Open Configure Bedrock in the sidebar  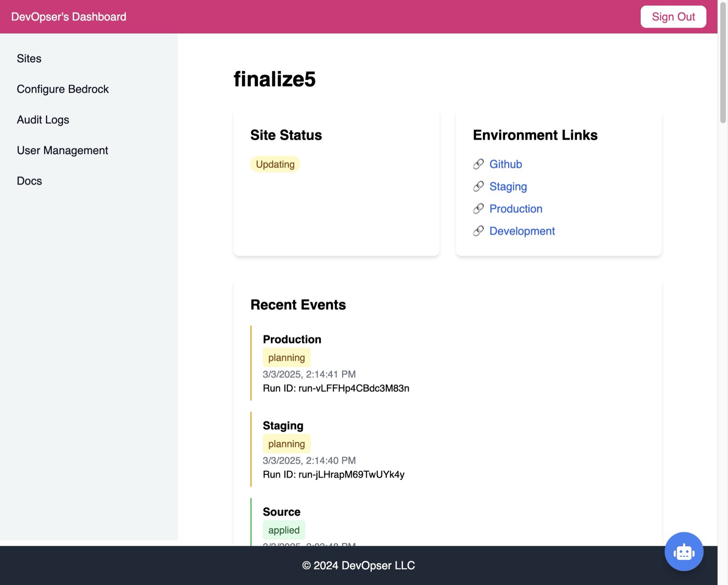tap(63, 89)
